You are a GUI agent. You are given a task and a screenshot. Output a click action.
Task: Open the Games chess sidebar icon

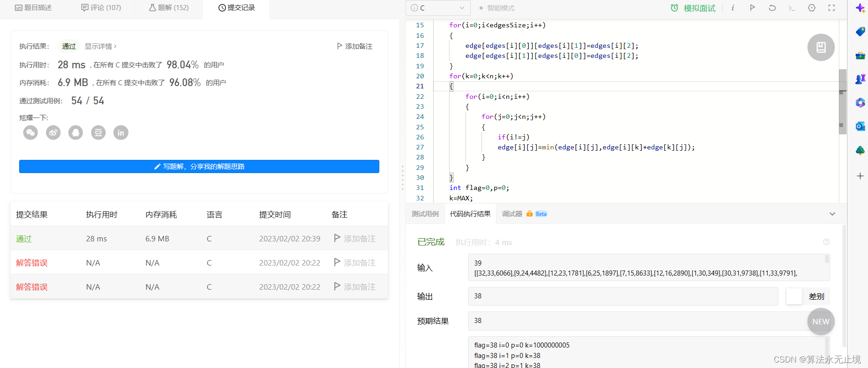pyautogui.click(x=860, y=79)
